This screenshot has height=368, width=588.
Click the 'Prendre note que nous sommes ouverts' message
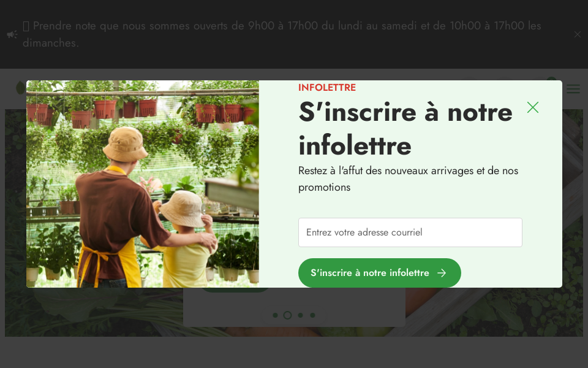tap(282, 34)
